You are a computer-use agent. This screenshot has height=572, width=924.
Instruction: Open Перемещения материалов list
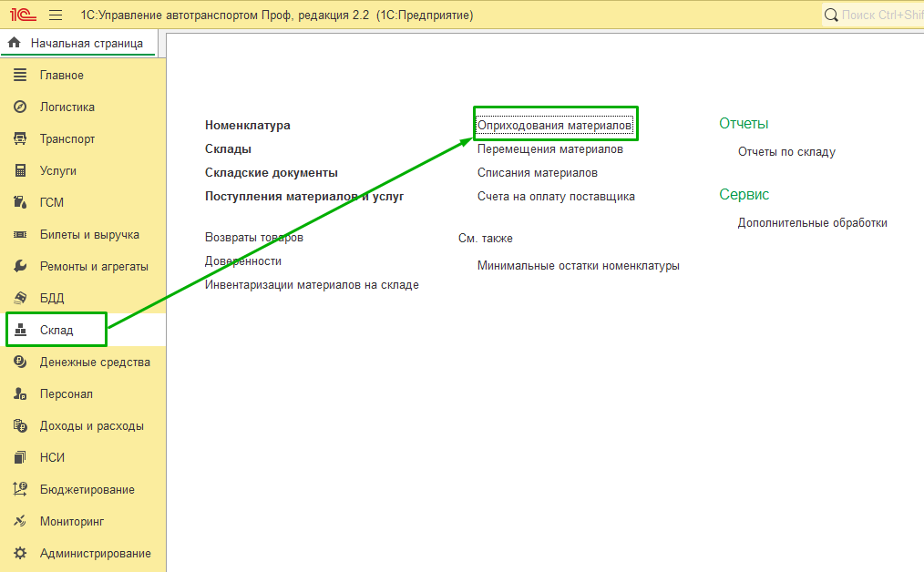coord(549,148)
